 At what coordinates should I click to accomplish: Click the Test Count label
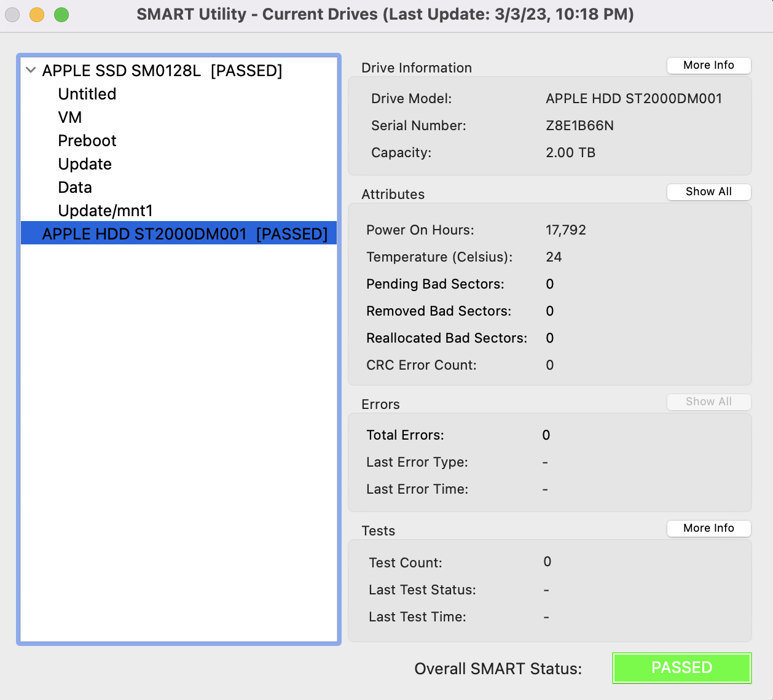point(406,562)
